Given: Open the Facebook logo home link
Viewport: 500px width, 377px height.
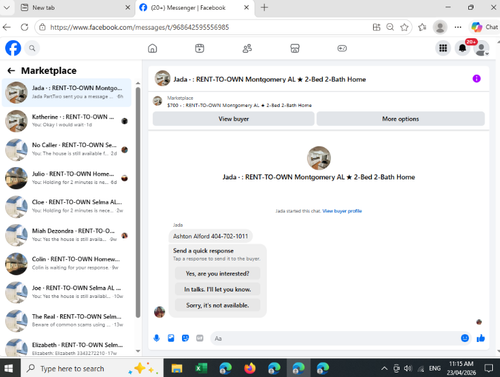Looking at the screenshot, I should [13, 48].
